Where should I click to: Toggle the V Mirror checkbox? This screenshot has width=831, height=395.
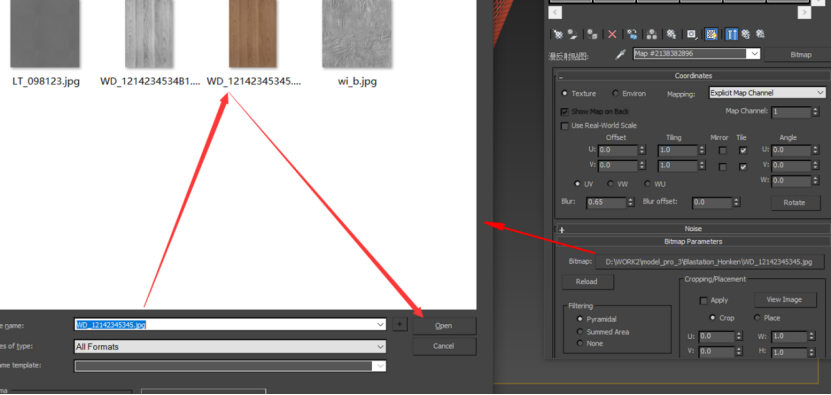pos(722,166)
